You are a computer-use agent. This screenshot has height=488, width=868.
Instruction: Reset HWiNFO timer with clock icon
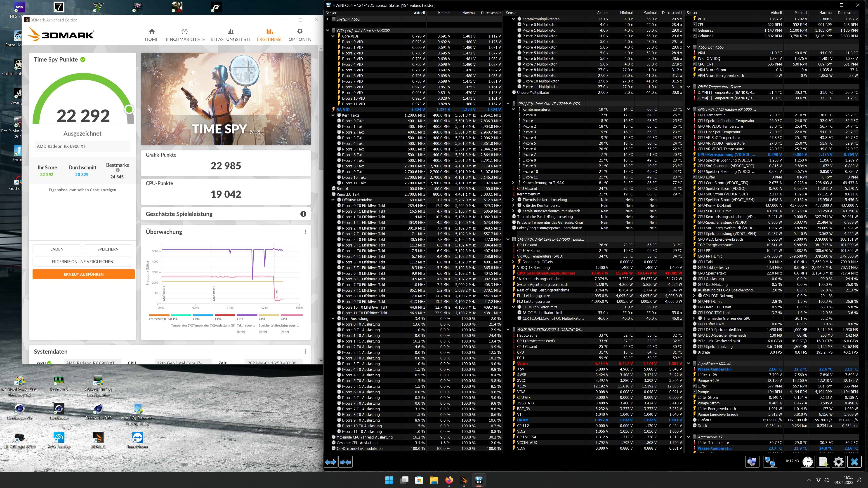(x=807, y=461)
